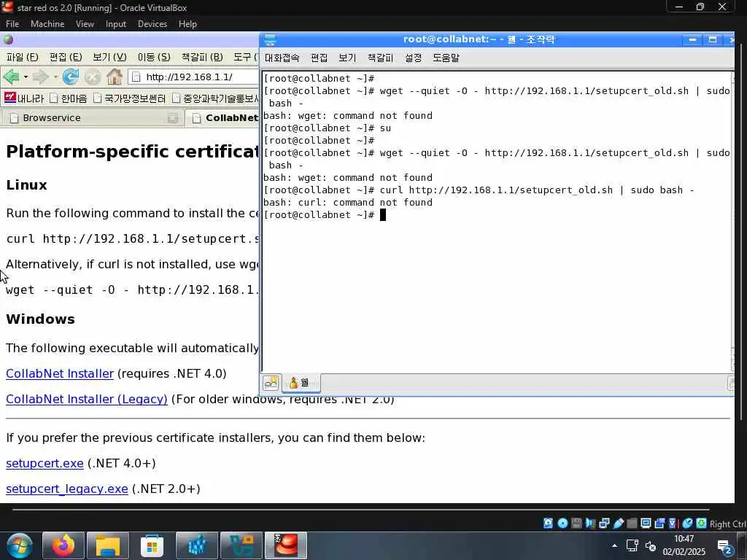Viewport: 747px width, 560px height.
Task: Click the CollabNet Installer (Legacy) link
Action: [x=87, y=399]
